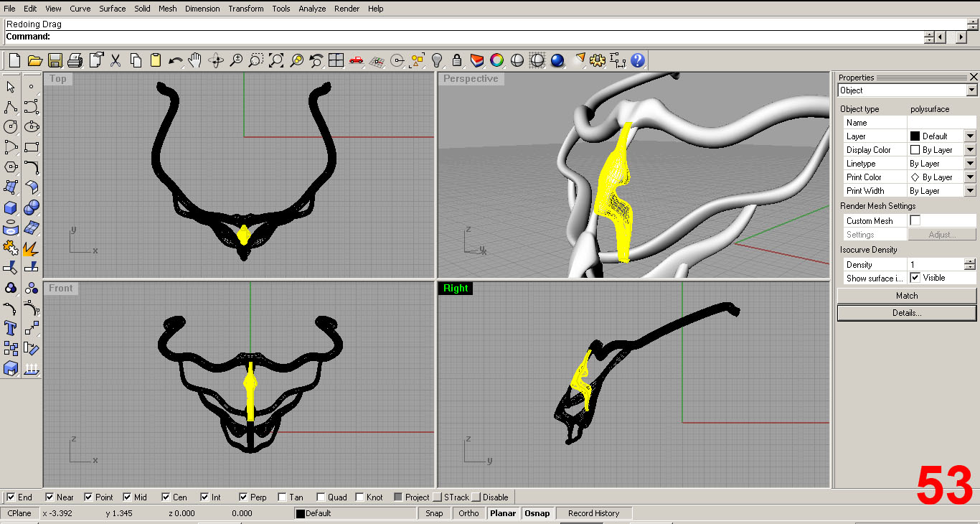Select the Polygon hexagon tool

click(x=11, y=167)
